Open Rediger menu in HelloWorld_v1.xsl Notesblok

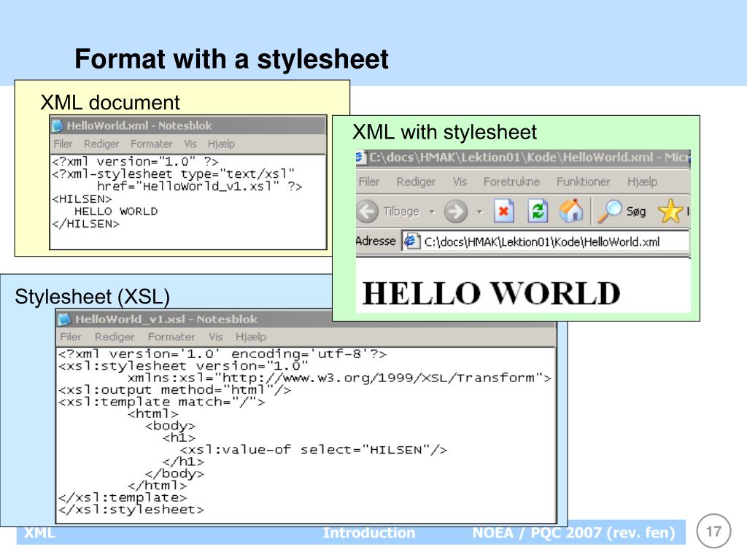(x=115, y=337)
